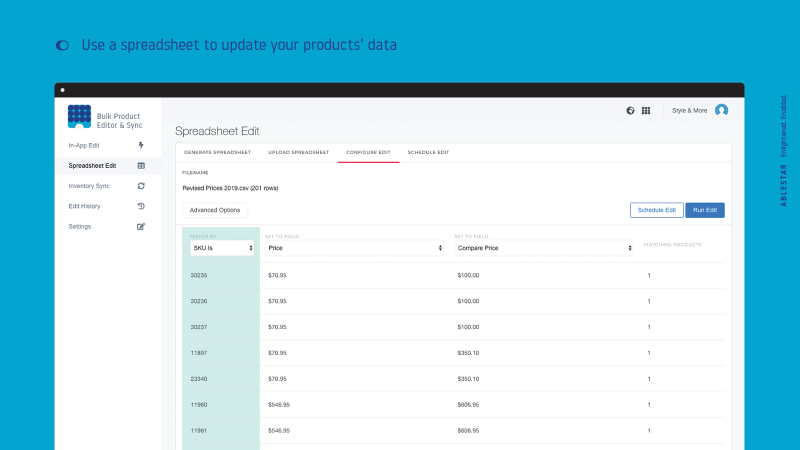
Task: Click SKU cell 30235
Action: coord(199,276)
